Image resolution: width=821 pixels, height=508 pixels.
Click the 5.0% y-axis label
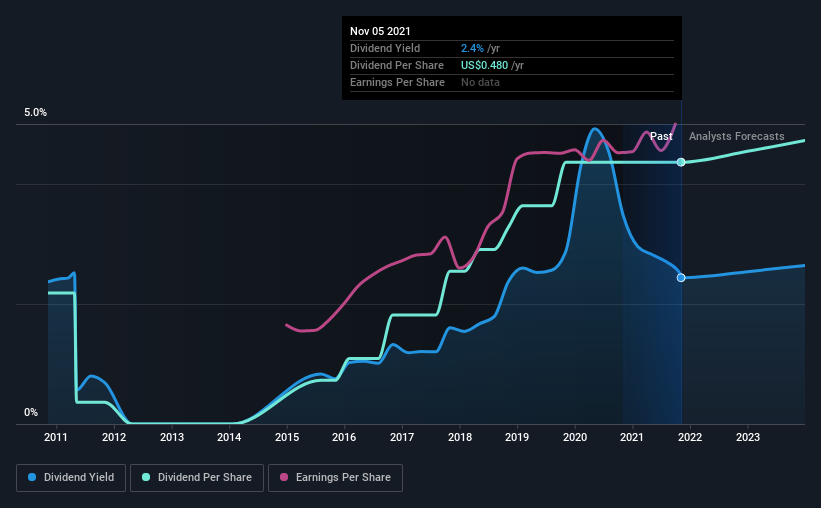coord(35,113)
